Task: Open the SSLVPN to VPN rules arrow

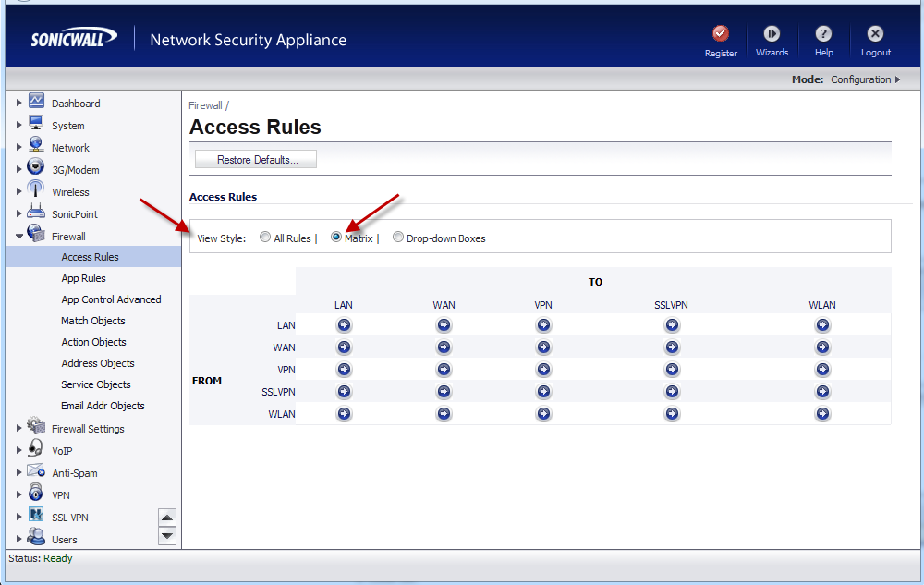Action: (543, 391)
